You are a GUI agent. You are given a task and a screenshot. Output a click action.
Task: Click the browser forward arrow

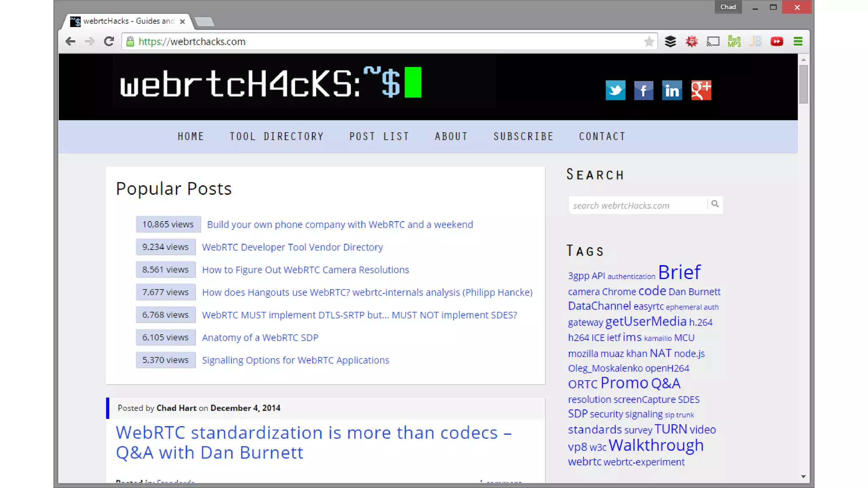(89, 42)
